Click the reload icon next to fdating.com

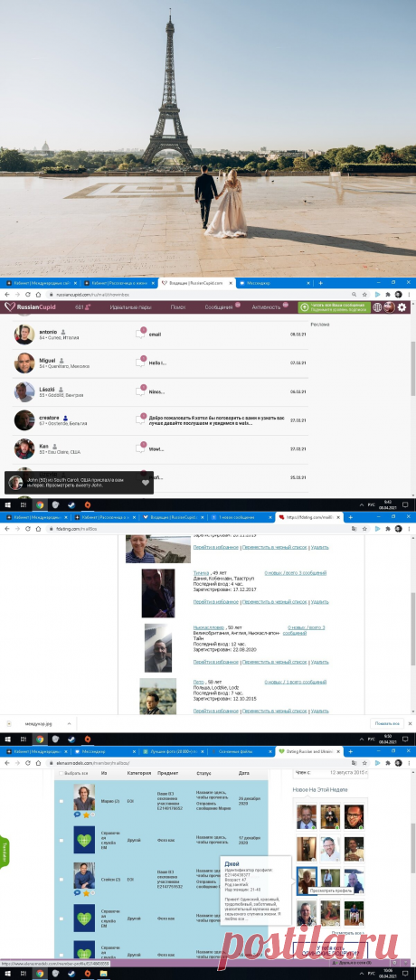pos(27,529)
